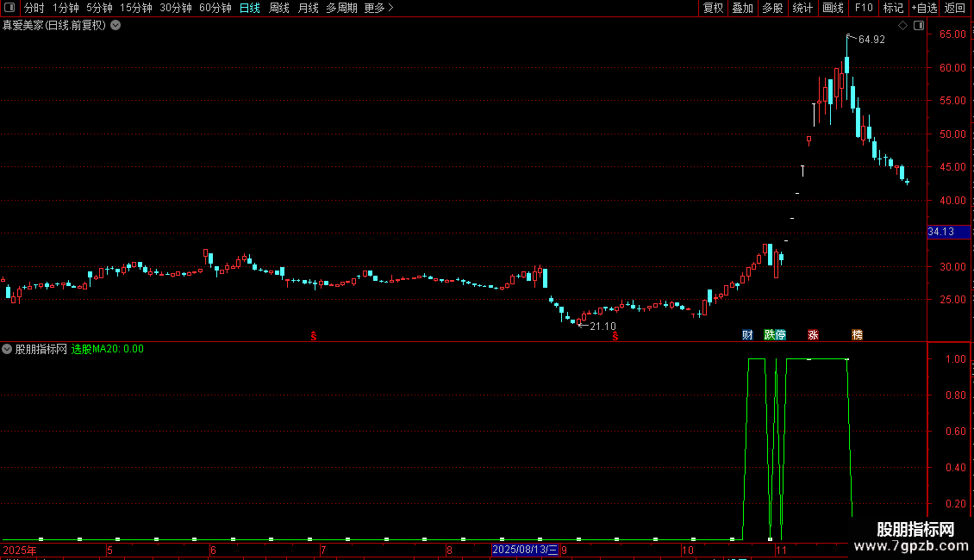Click the 复权 adjustment button
Screen dimensions: 974x560
713,8
